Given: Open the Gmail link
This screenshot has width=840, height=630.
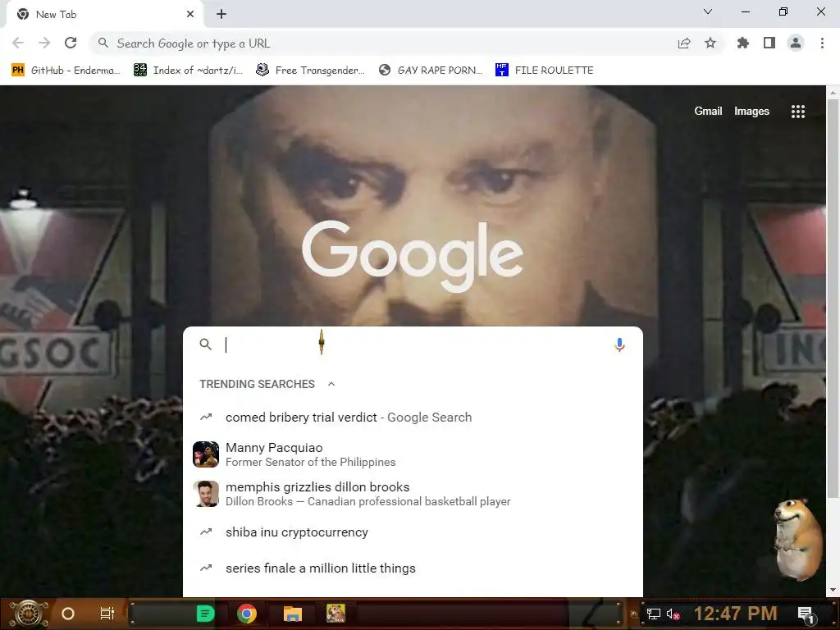Looking at the screenshot, I should [708, 111].
